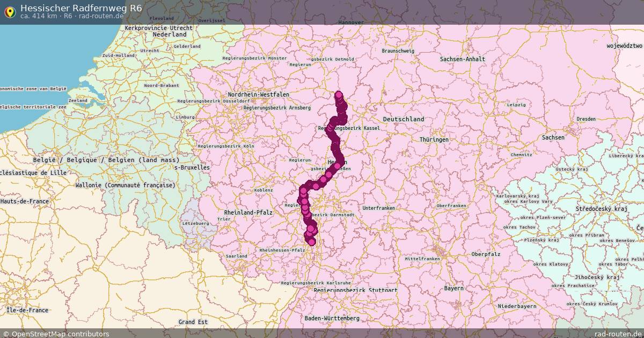Image resolution: width=644 pixels, height=338 pixels.
Task: Click the Deutschland label on the map
Action: [x=403, y=119]
